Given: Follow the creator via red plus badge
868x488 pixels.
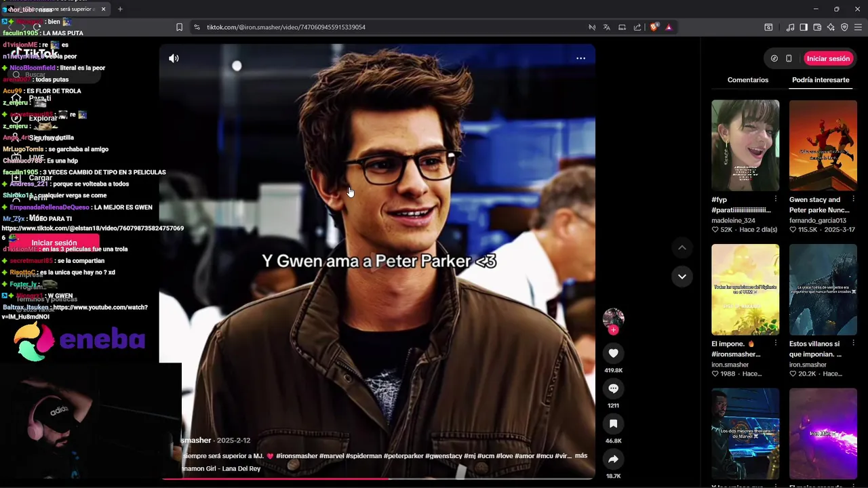Looking at the screenshot, I should point(613,330).
